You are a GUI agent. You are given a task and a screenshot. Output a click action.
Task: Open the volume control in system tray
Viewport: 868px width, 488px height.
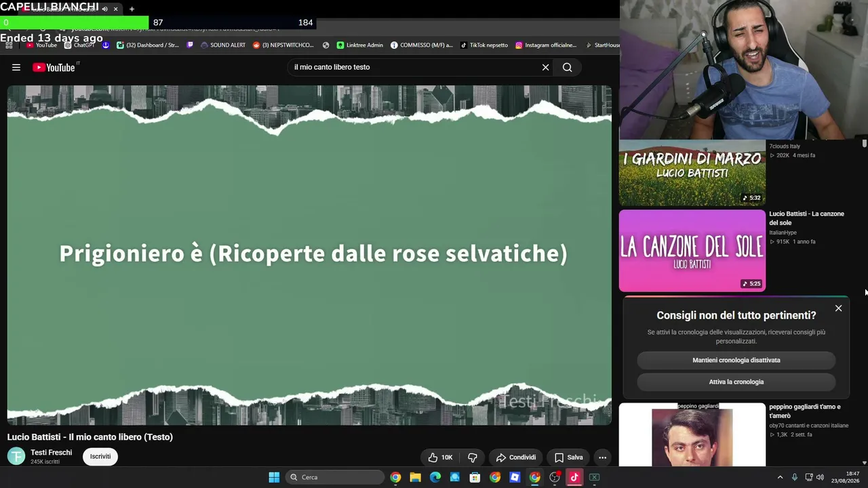click(820, 477)
